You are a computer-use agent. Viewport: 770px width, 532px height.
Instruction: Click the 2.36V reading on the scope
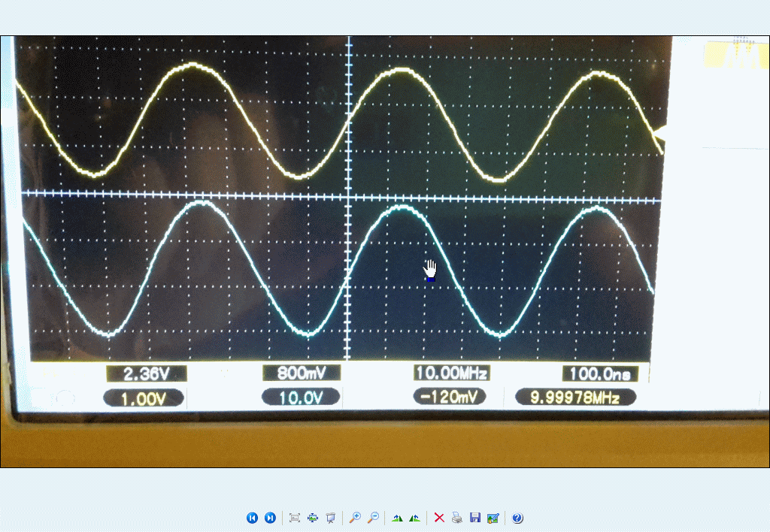[146, 373]
